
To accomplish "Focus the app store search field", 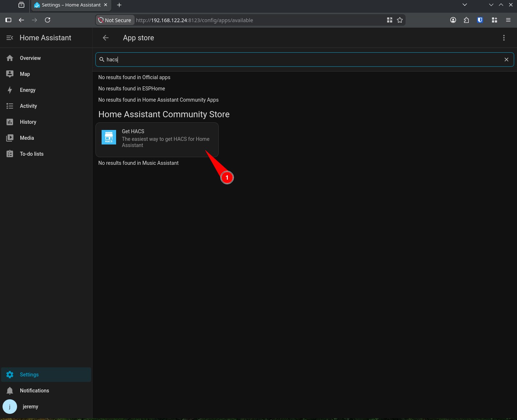I will (304, 60).
